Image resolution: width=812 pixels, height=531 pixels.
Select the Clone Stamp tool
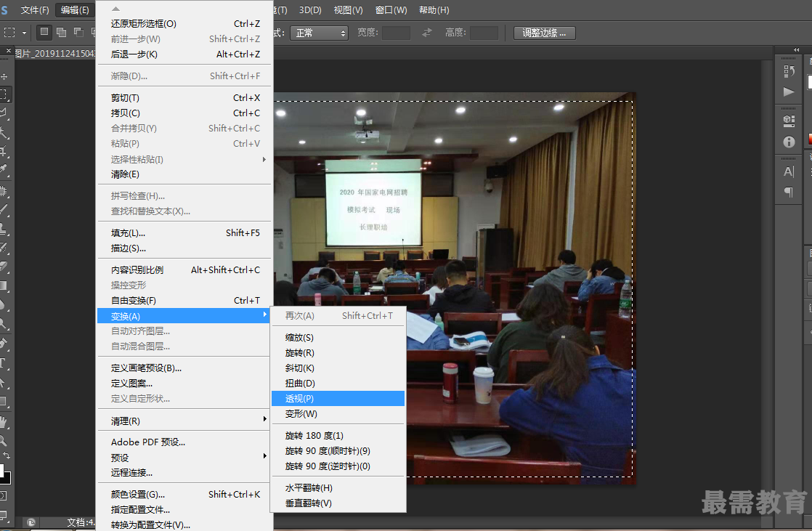click(4, 229)
